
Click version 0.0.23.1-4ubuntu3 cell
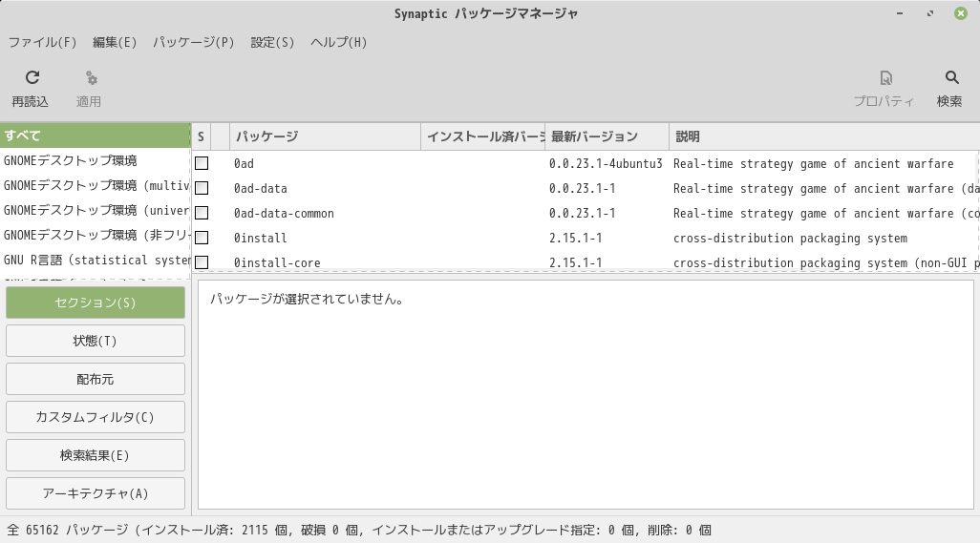click(606, 163)
